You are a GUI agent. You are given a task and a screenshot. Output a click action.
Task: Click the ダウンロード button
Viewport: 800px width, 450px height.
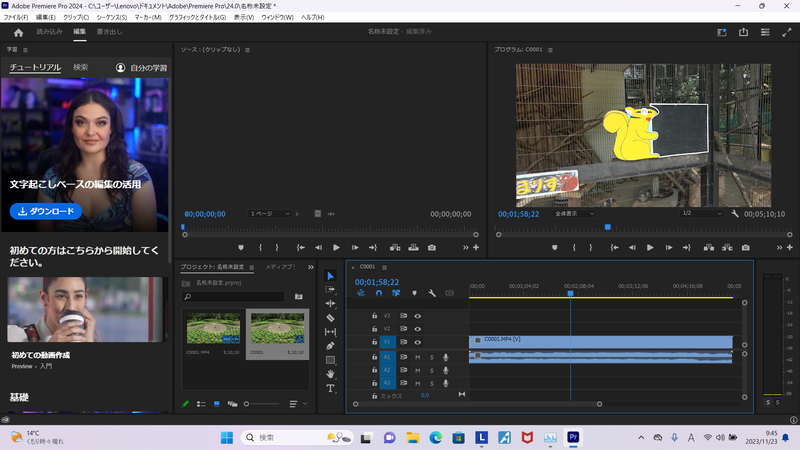45,211
